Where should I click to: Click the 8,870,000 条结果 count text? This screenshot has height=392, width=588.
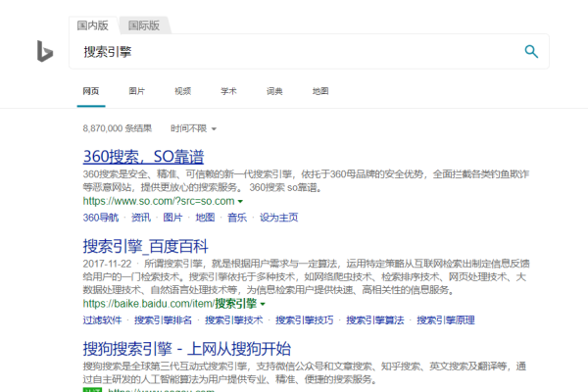pos(118,128)
